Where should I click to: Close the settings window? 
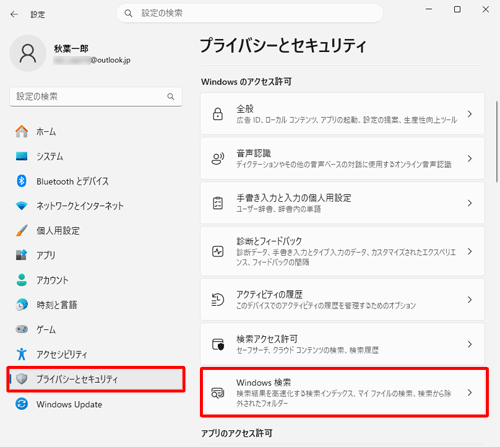[486, 9]
